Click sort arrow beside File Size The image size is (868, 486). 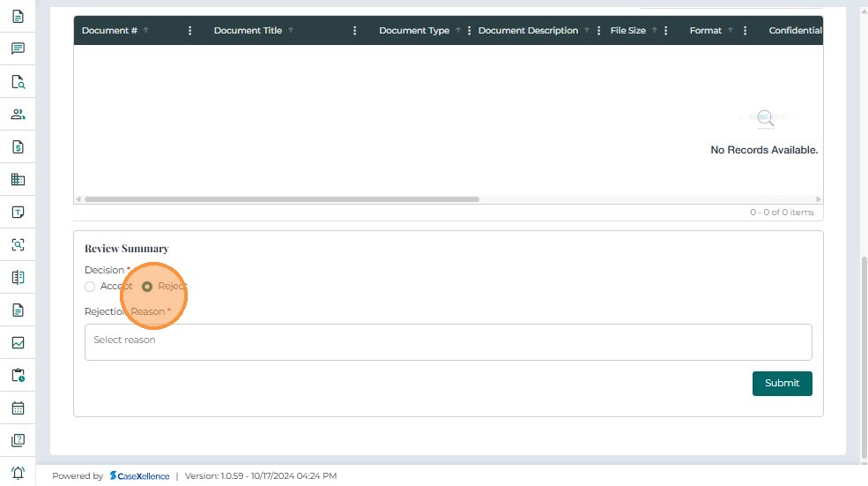pos(655,31)
